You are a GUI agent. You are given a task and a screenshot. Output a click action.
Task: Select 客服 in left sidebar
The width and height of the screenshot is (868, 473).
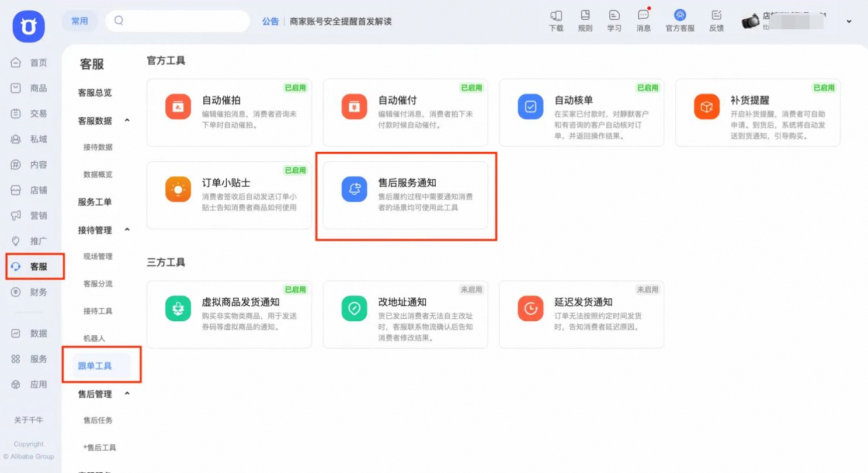point(29,266)
